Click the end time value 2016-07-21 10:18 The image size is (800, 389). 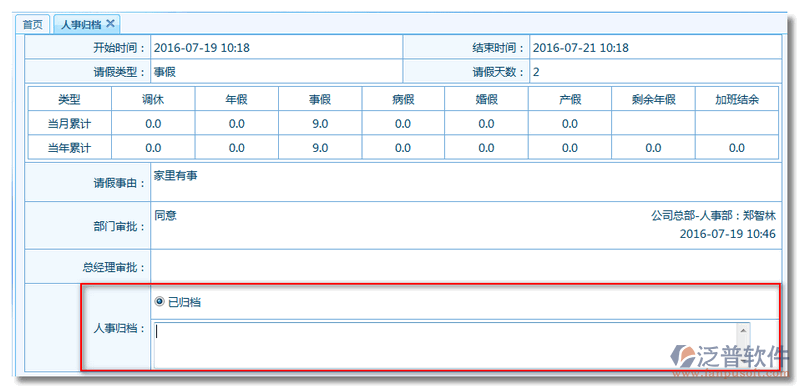coord(581,48)
